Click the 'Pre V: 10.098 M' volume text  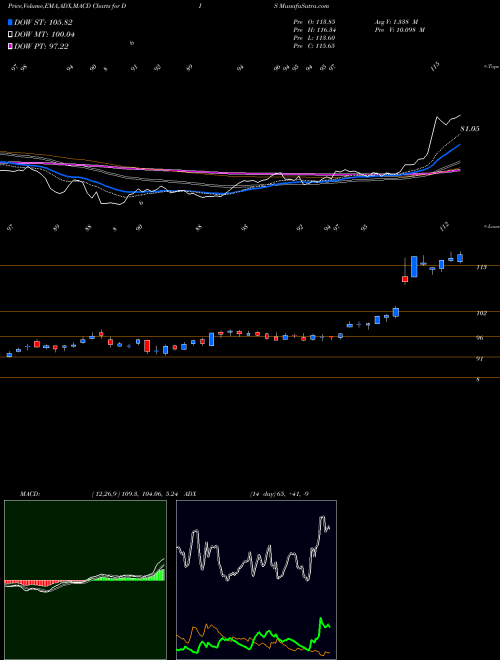point(399,30)
